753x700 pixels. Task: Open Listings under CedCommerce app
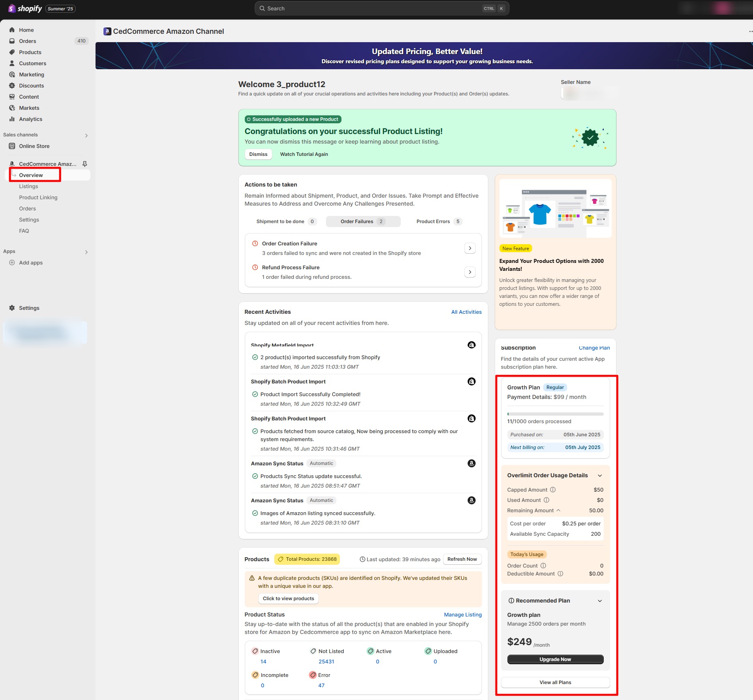click(x=29, y=186)
